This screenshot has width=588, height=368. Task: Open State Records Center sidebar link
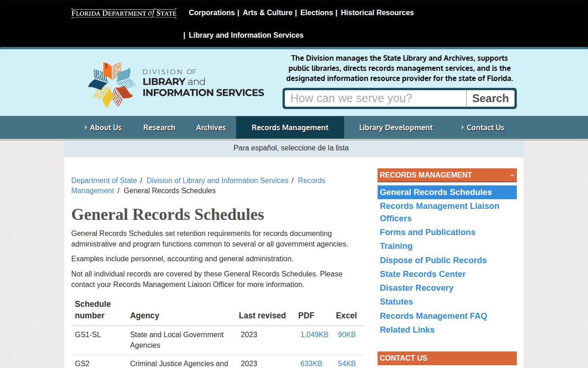[x=423, y=274]
